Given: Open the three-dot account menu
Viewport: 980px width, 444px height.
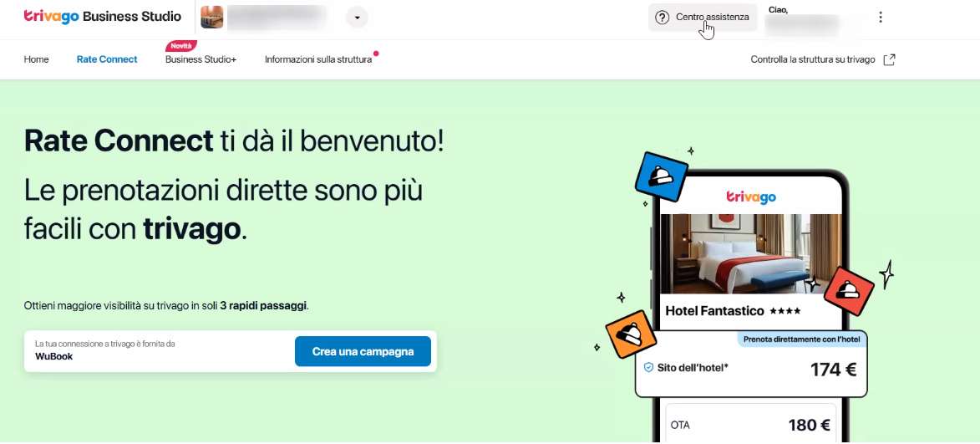Looking at the screenshot, I should coord(880,18).
